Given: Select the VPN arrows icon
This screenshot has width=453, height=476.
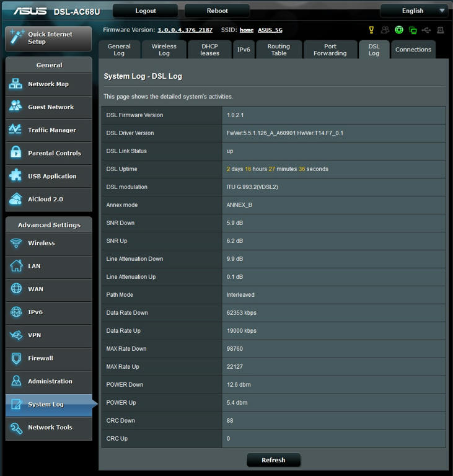Looking at the screenshot, I should [16, 335].
